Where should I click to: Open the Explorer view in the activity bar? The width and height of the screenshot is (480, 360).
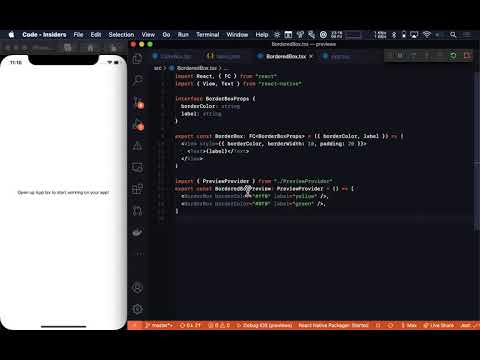[137, 59]
